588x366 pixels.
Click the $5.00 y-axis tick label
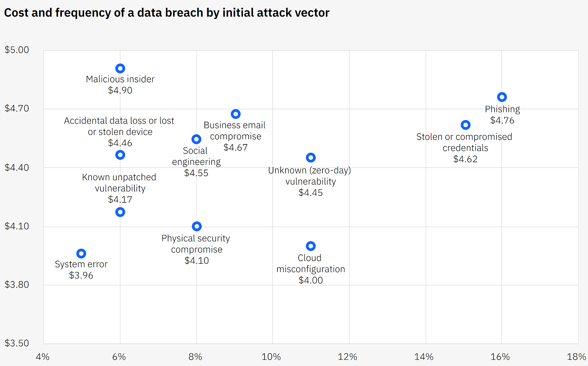pyautogui.click(x=17, y=50)
